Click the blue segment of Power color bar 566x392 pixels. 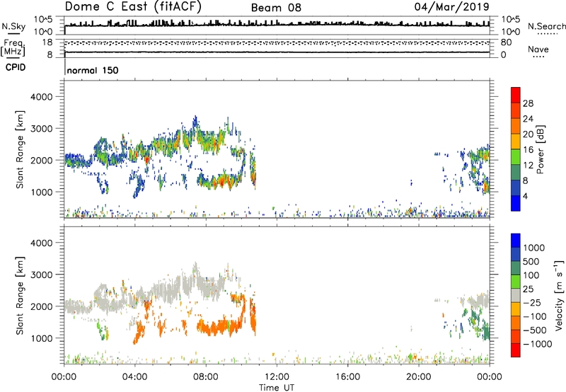(516, 203)
